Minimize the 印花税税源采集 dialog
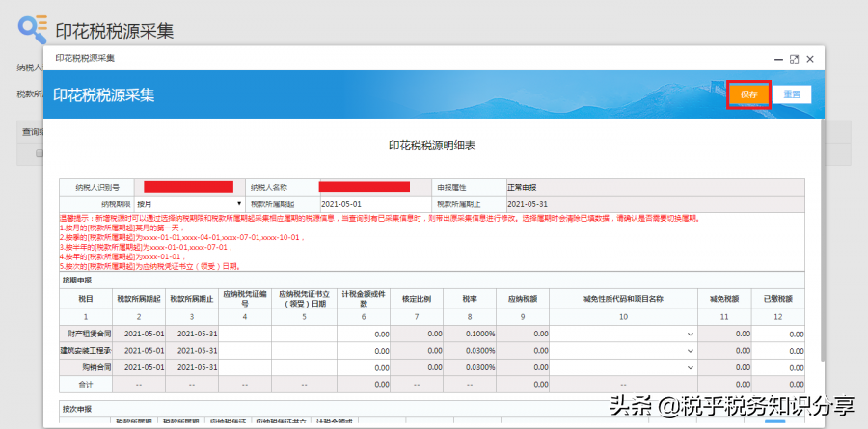Screen dimensions: 868x429 pyautogui.click(x=778, y=59)
